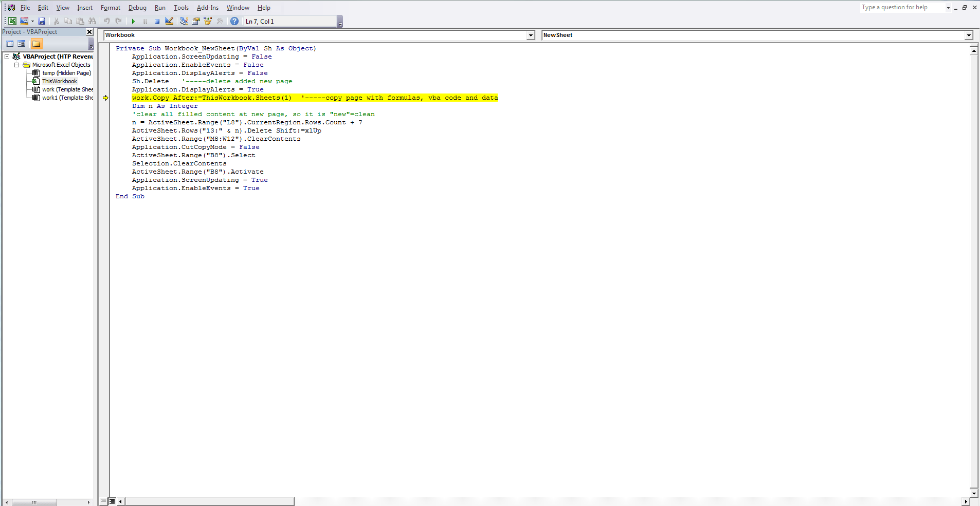
Task: Open the Properties Window icon
Action: pos(196,21)
